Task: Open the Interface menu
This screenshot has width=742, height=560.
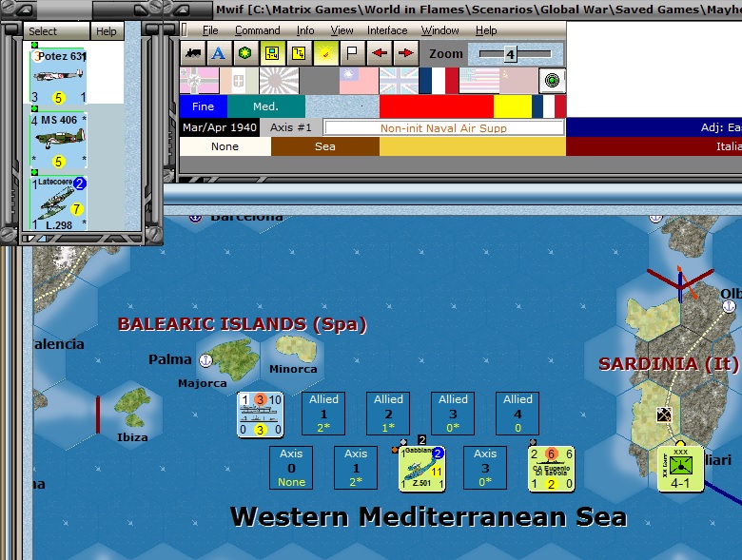Action: tap(387, 30)
